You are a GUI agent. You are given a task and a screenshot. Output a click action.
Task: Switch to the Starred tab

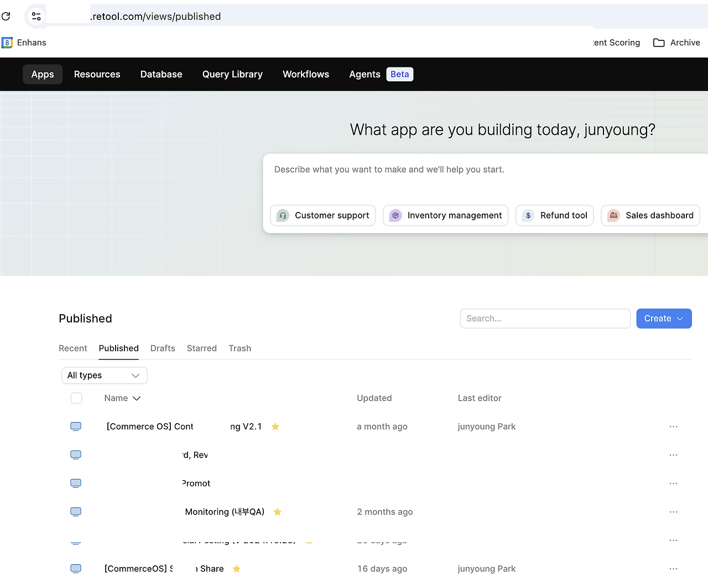202,348
